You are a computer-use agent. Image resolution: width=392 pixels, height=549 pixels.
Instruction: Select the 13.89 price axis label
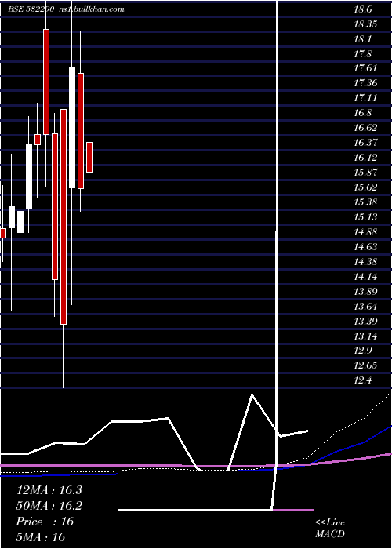click(x=365, y=291)
